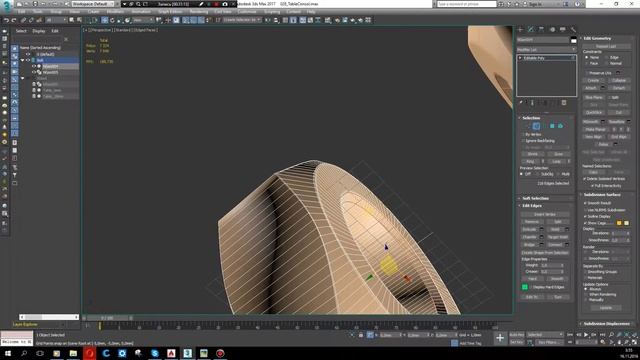Open the object color swatch
640x360 pixels.
pos(573,40)
